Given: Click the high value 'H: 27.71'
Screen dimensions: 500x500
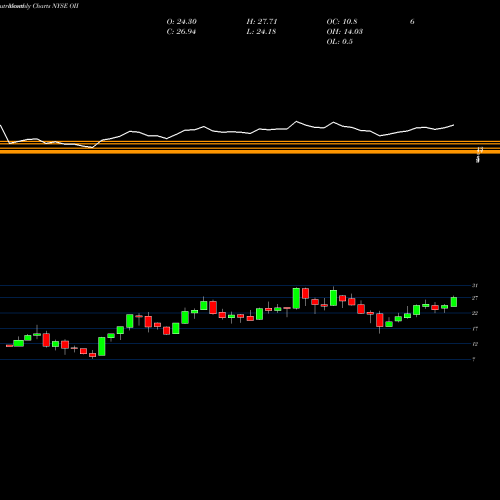Looking at the screenshot, I should click(262, 22).
